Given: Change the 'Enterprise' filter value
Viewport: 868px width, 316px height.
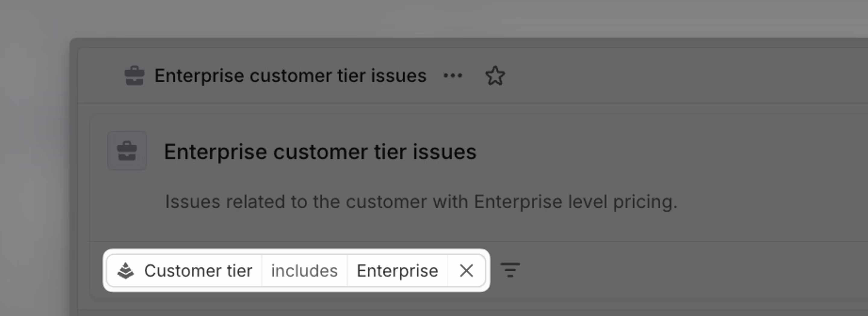Looking at the screenshot, I should tap(397, 271).
